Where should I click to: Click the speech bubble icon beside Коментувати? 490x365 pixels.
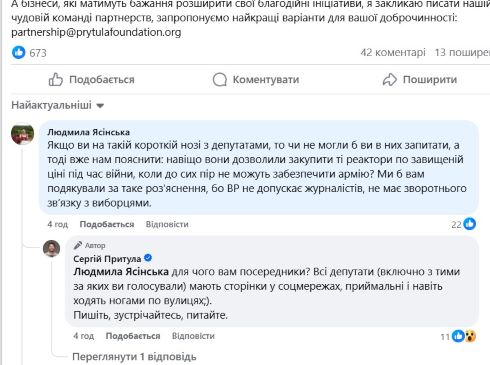tap(220, 80)
